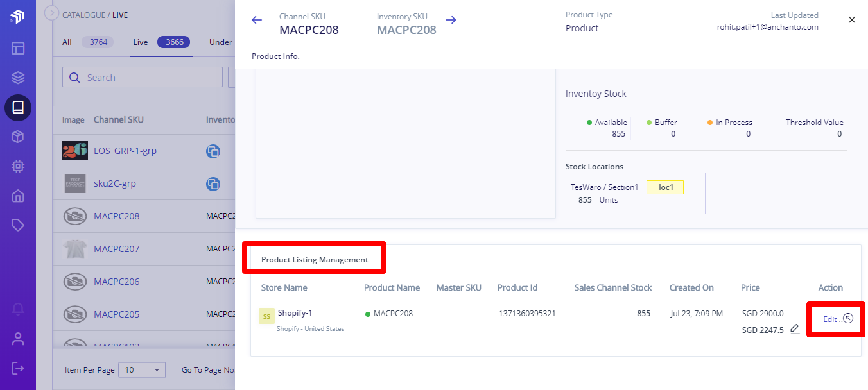Viewport: 868px width, 390px height.
Task: Click the Edit link in Action column
Action: 830,319
